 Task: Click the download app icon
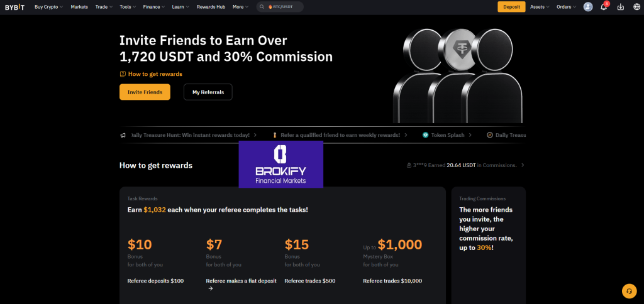pyautogui.click(x=621, y=7)
